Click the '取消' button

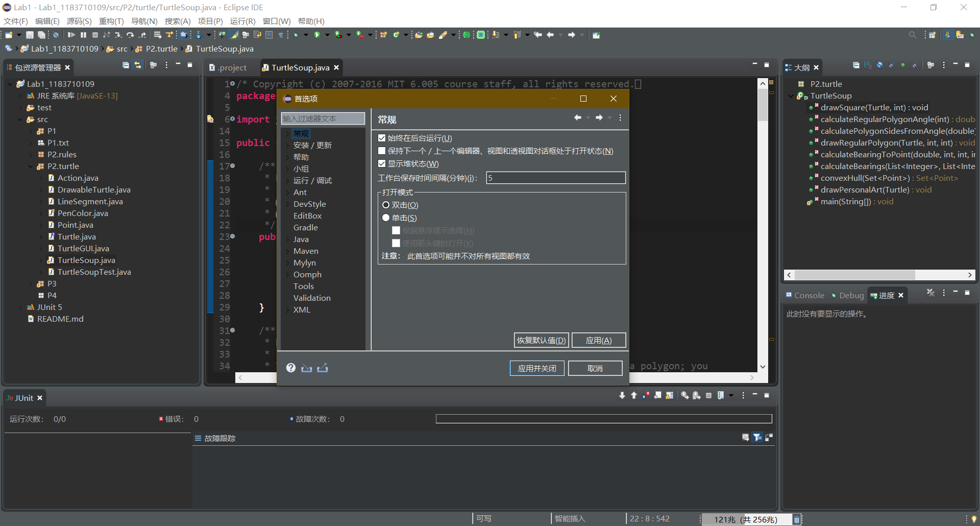(595, 368)
